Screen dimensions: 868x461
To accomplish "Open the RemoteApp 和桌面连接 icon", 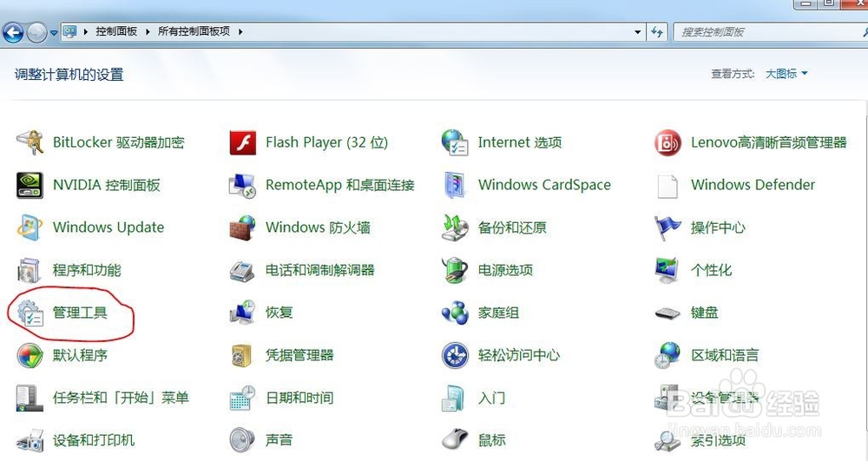I will tap(242, 186).
